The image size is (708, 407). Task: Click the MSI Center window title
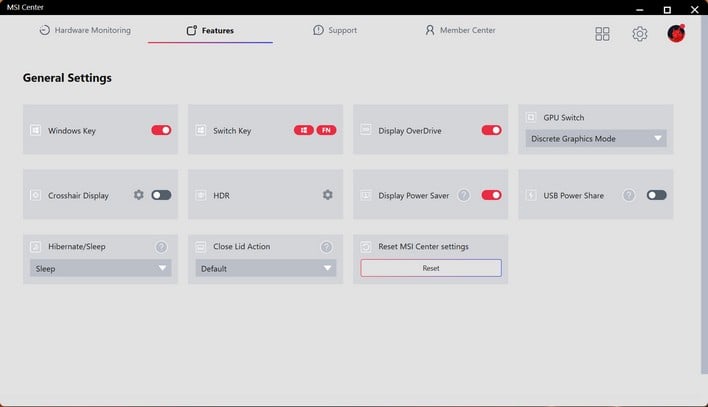25,7
